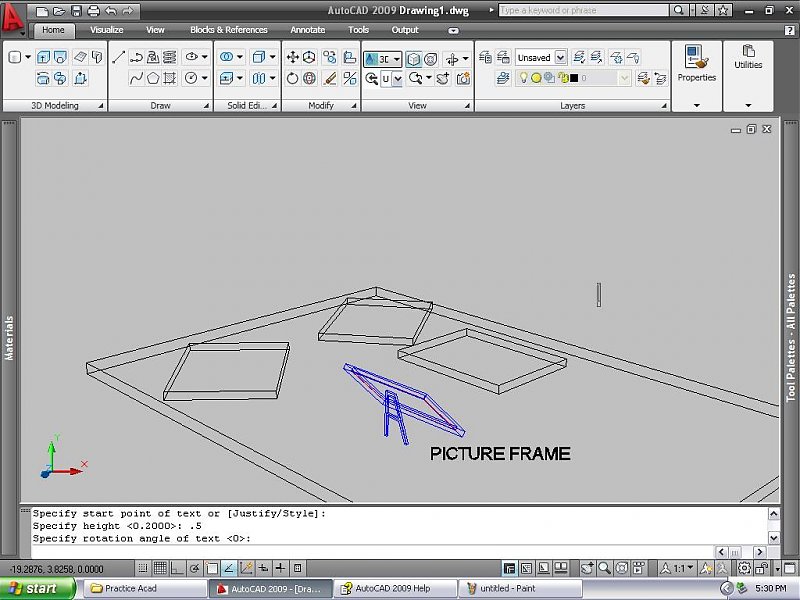Click the Erase tool in Modify panel

click(330, 79)
